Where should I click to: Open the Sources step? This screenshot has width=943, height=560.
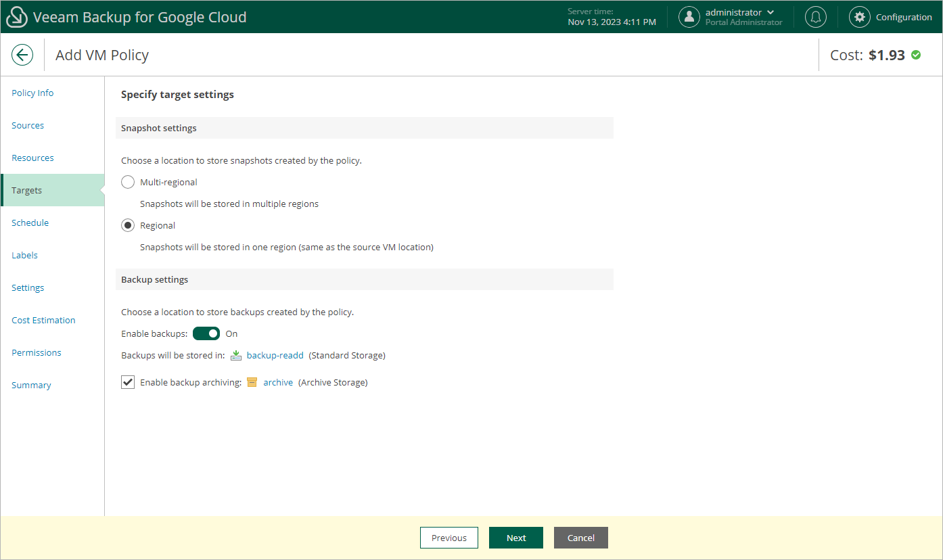point(28,125)
